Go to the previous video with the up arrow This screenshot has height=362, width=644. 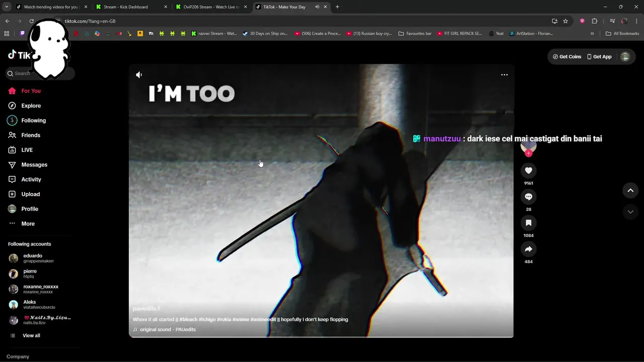[630, 191]
